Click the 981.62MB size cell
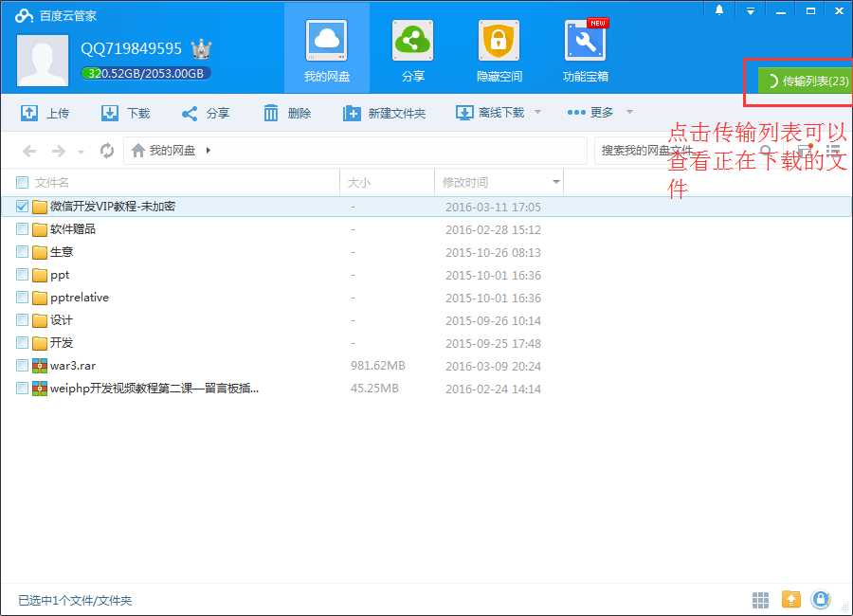 [x=377, y=366]
